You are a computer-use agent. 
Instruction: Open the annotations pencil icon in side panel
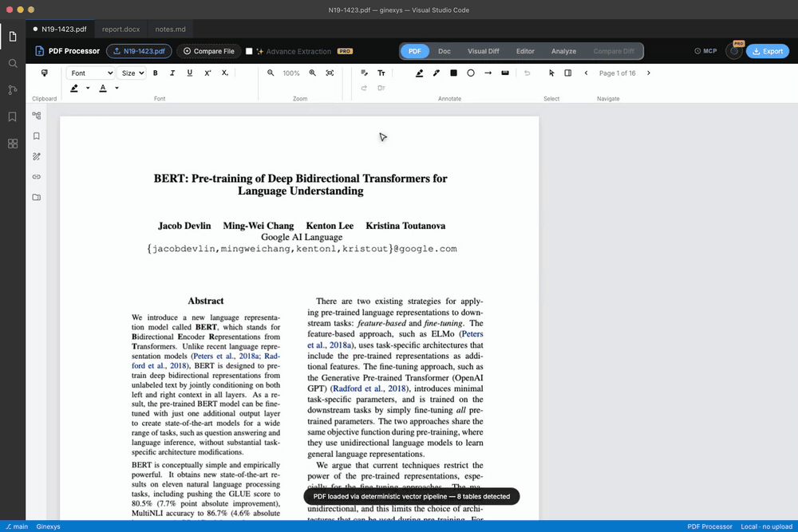pyautogui.click(x=37, y=156)
